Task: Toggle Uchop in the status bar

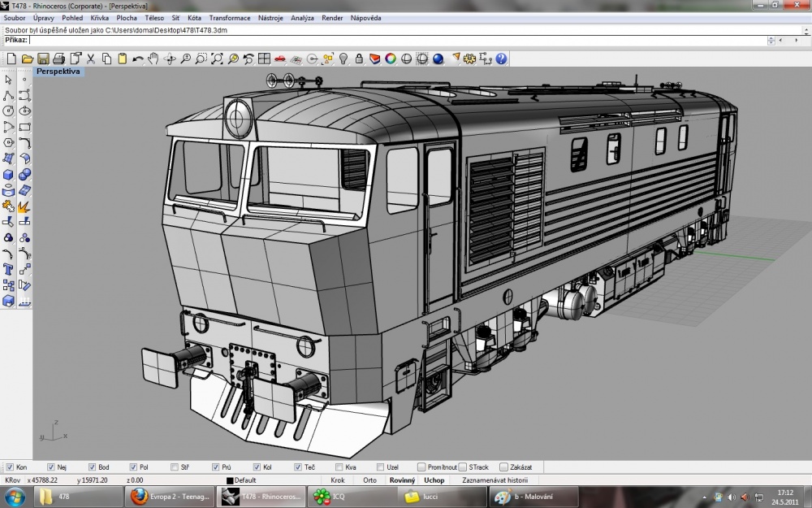Action: pyautogui.click(x=434, y=480)
